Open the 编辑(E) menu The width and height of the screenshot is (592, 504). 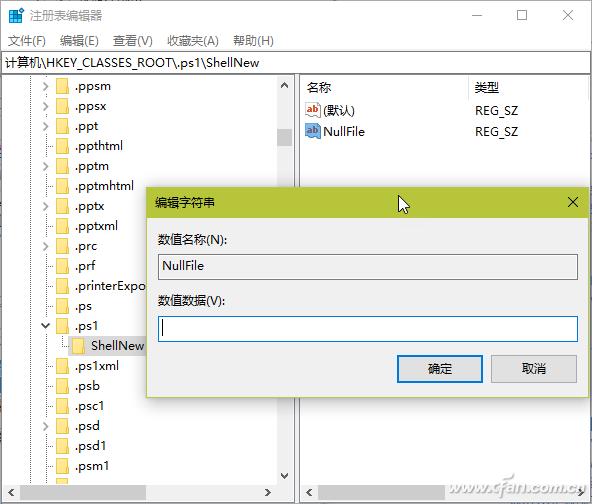79,40
